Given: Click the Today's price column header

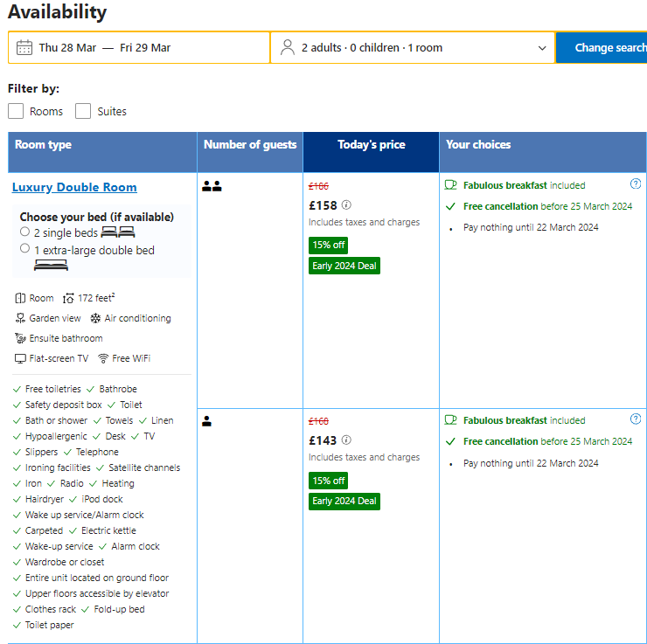Looking at the screenshot, I should coord(371,152).
